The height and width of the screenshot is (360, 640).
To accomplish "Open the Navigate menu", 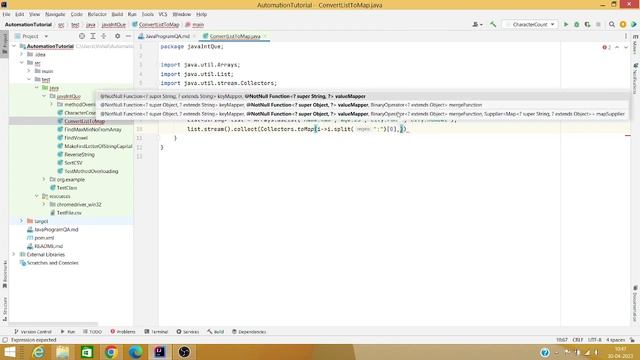I will (x=55, y=14).
